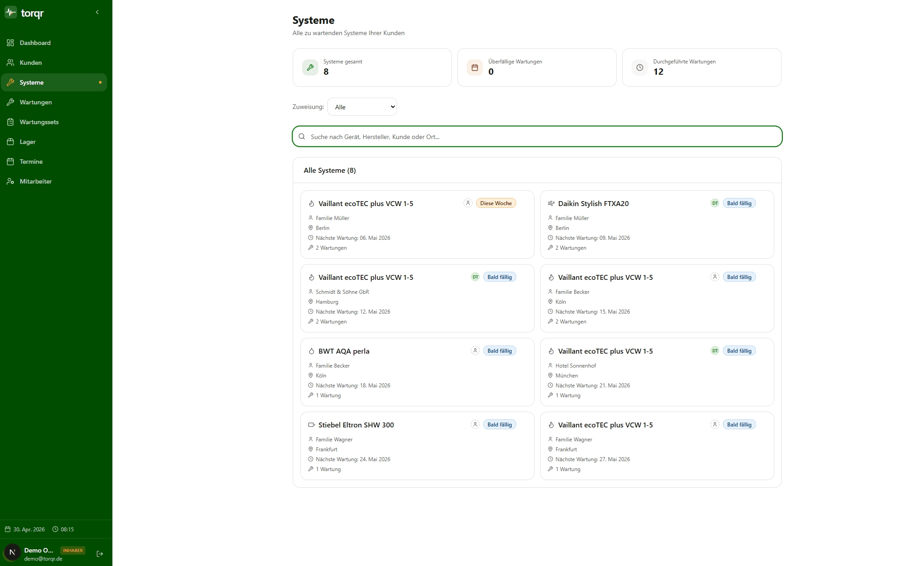Click Nächste Wartung: 06. Mai 2026
This screenshot has width=924, height=566.
tap(353, 238)
